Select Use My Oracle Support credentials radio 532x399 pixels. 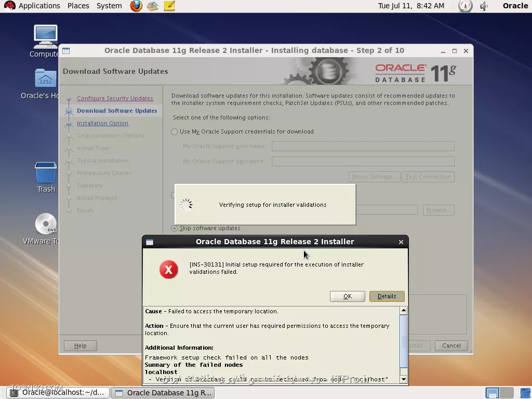pyautogui.click(x=175, y=131)
